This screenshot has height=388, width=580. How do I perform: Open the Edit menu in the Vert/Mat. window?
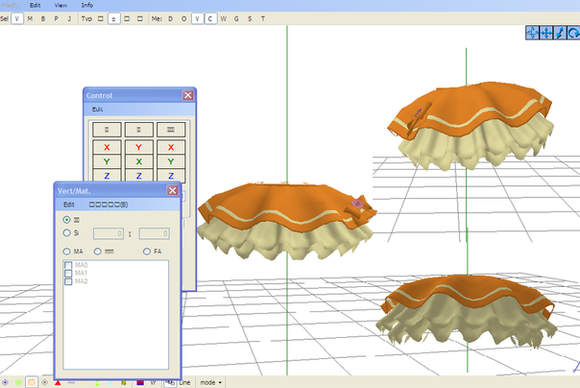pos(69,204)
